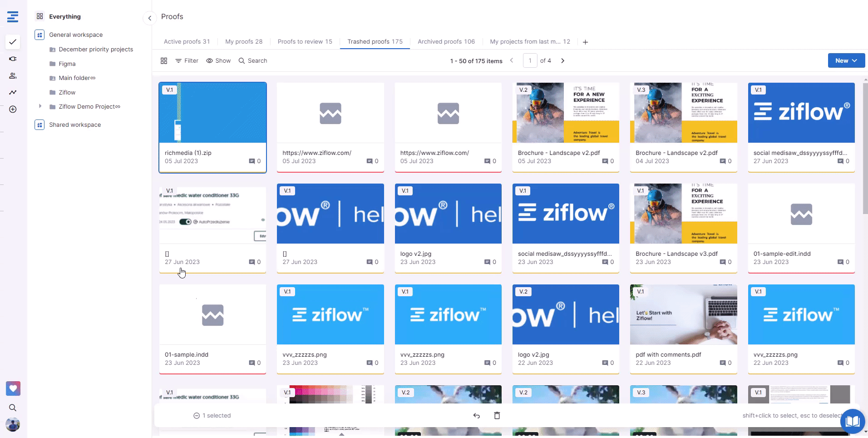Toggle the Show visibility options
This screenshot has width=868, height=438.
(218, 61)
